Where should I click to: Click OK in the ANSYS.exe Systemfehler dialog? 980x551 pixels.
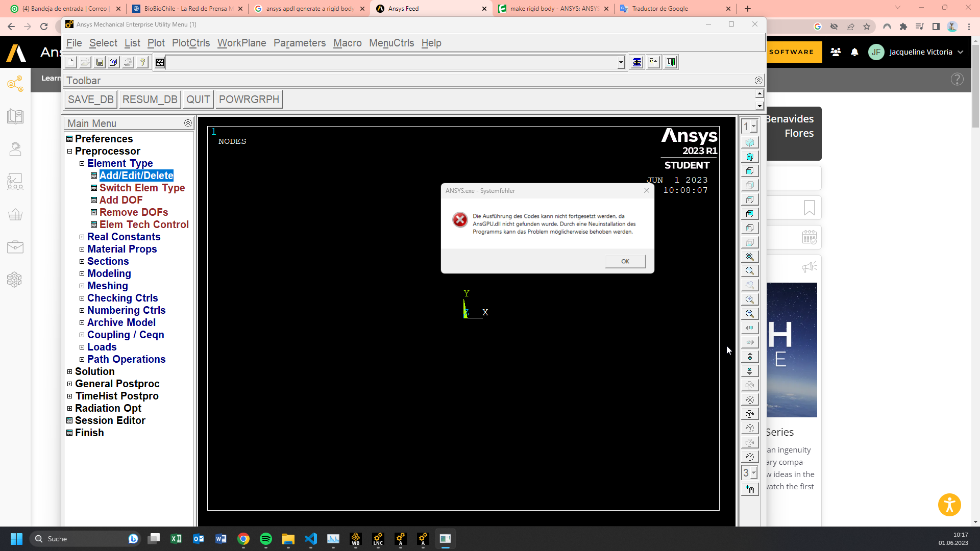coord(625,261)
